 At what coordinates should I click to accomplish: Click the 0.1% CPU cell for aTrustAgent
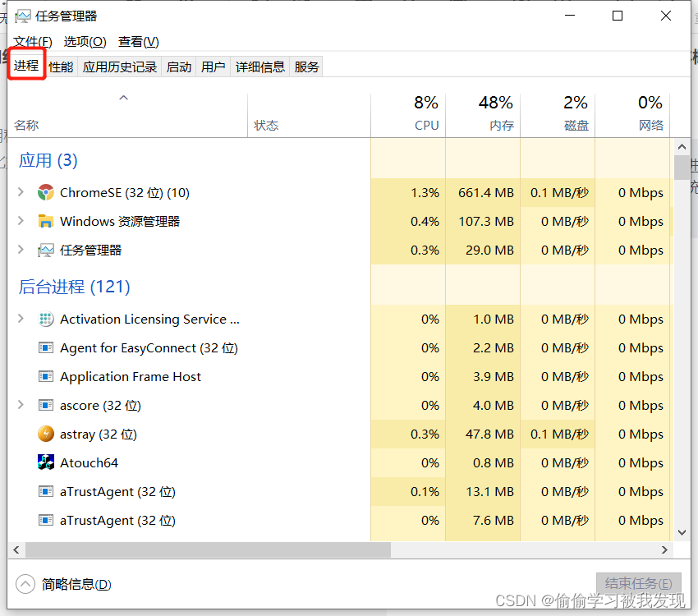[408, 491]
